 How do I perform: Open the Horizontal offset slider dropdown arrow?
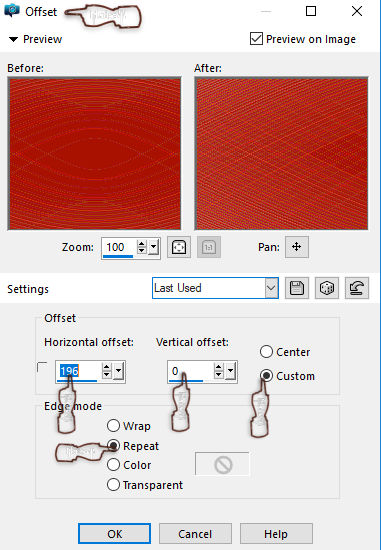pos(119,371)
